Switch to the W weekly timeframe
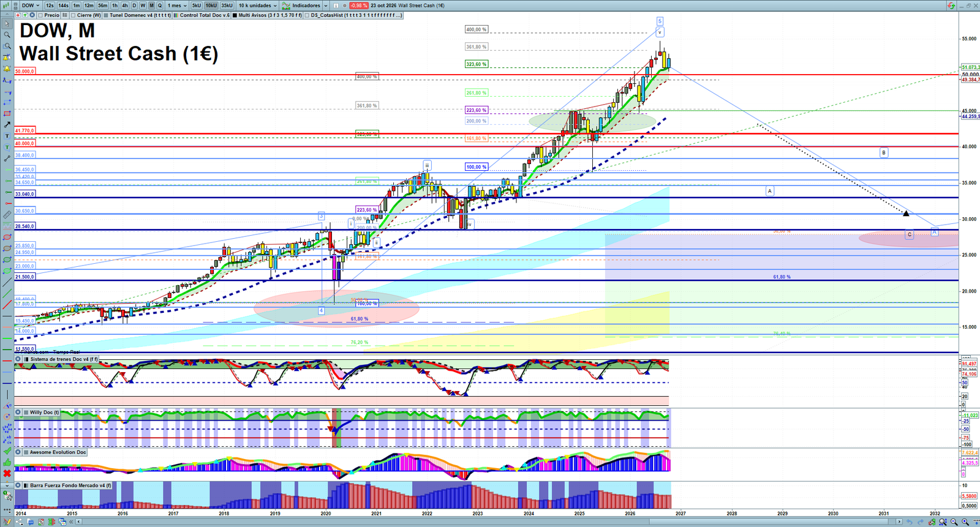980x527 pixels. (x=143, y=6)
